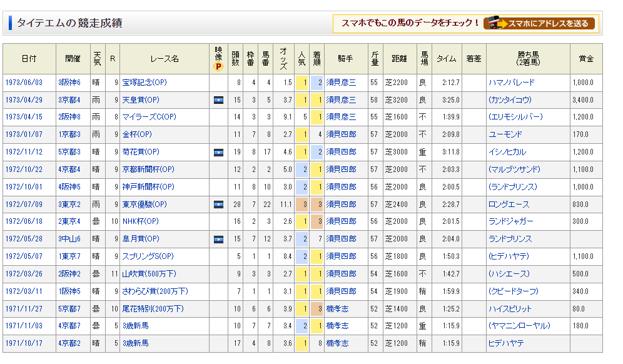Image resolution: width=623 pixels, height=364 pixels.
Task: Click 距離 column header
Action: pyautogui.click(x=399, y=59)
